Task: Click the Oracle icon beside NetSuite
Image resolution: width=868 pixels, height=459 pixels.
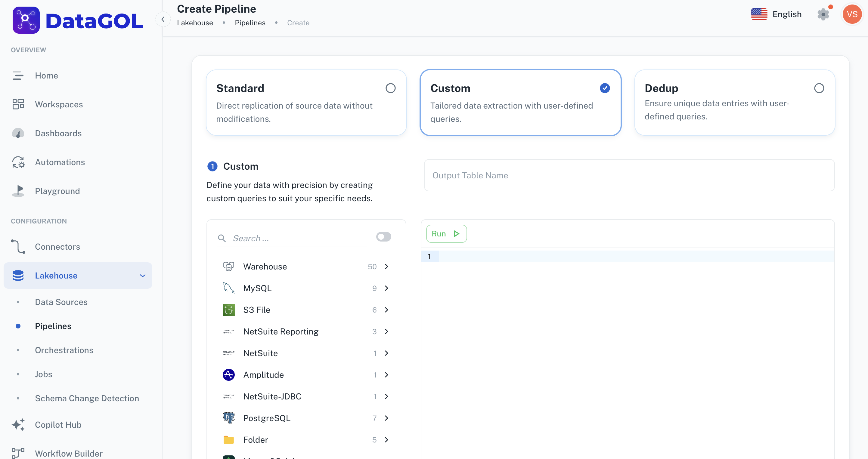Action: coord(228,353)
